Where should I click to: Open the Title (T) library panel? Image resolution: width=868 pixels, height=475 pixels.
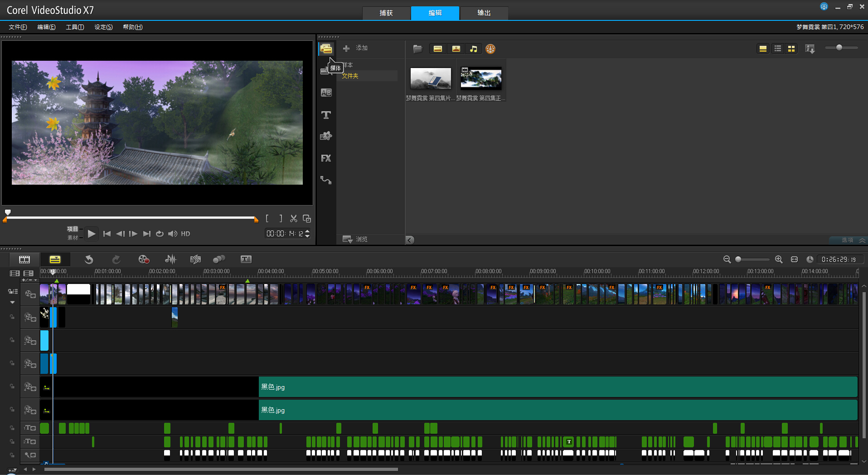pyautogui.click(x=326, y=115)
